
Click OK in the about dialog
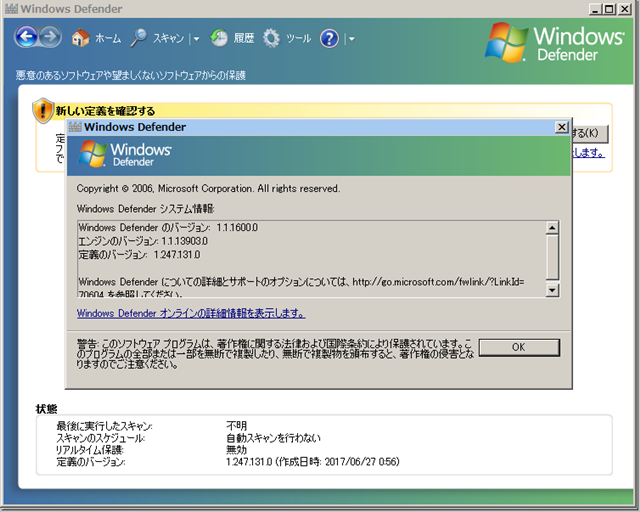click(x=519, y=347)
